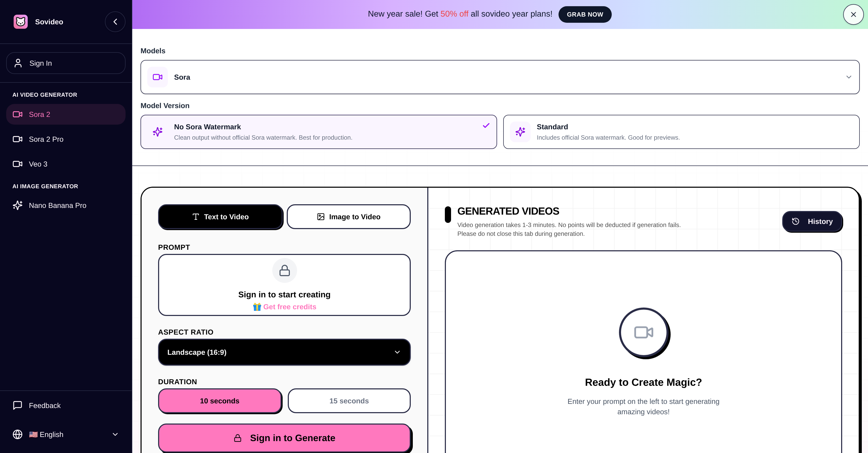Click the globe language icon
Viewport: 868px width, 453px height.
coord(18,434)
